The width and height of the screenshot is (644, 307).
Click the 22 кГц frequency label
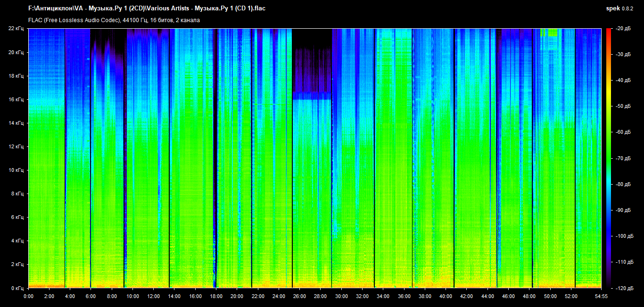16,29
